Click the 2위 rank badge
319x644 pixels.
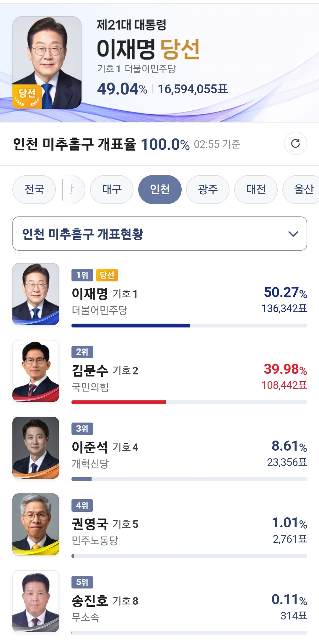[x=82, y=352]
